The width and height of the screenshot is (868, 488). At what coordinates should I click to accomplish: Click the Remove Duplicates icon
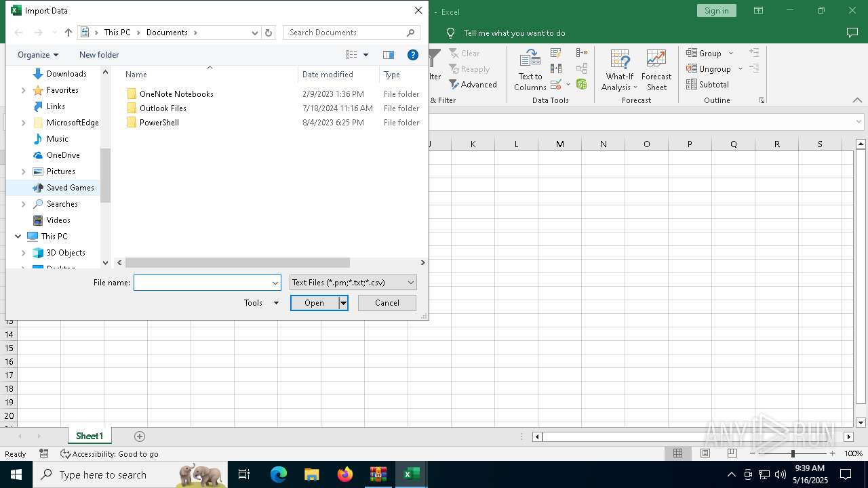pos(556,68)
